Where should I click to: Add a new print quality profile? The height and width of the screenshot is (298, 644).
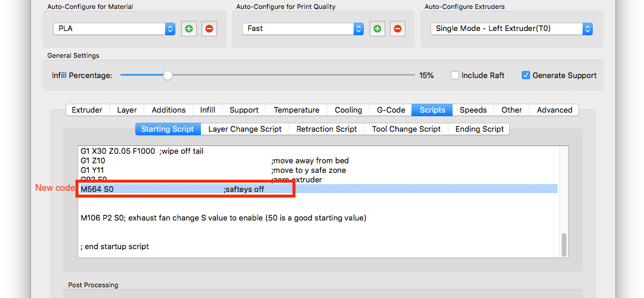tap(377, 29)
